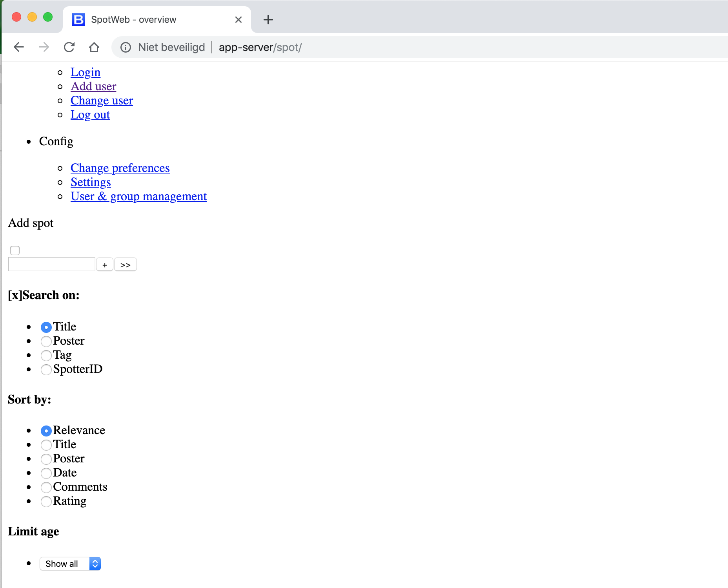The height and width of the screenshot is (588, 728).
Task: Sort spots by Rating
Action: [46, 502]
